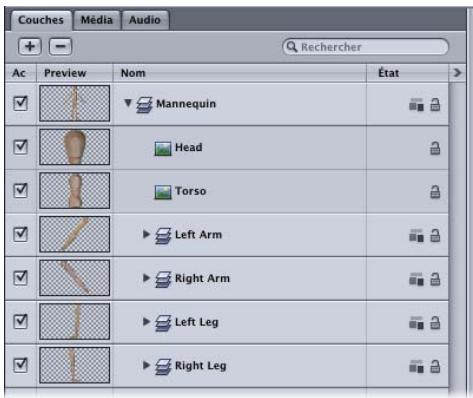This screenshot has width=473, height=398.
Task: Uncheck the Head layer activation checkbox
Action: 20,147
